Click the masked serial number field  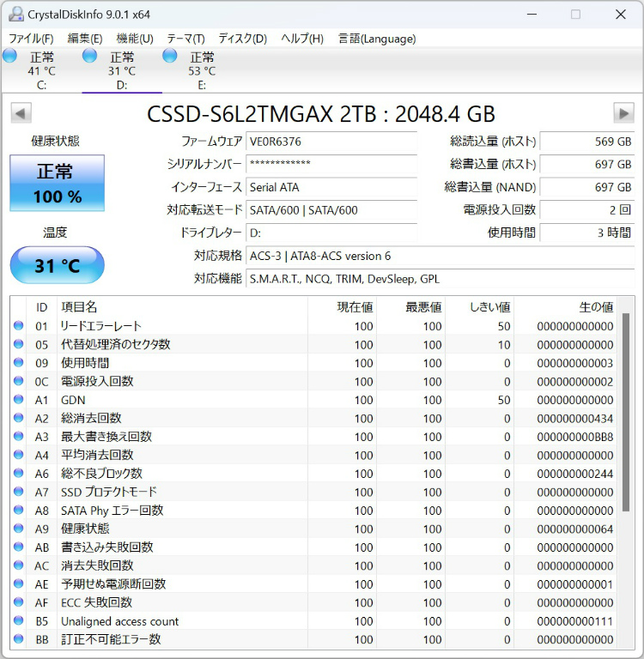[331, 165]
